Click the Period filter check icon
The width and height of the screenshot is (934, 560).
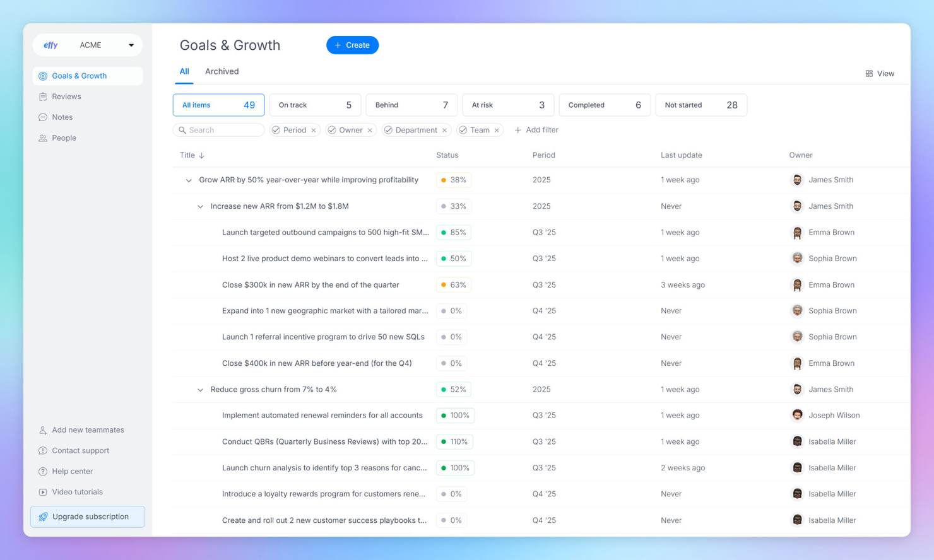point(276,130)
